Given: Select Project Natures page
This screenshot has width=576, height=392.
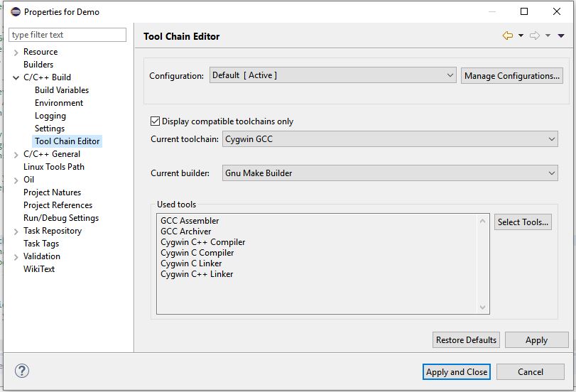Looking at the screenshot, I should pos(52,192).
